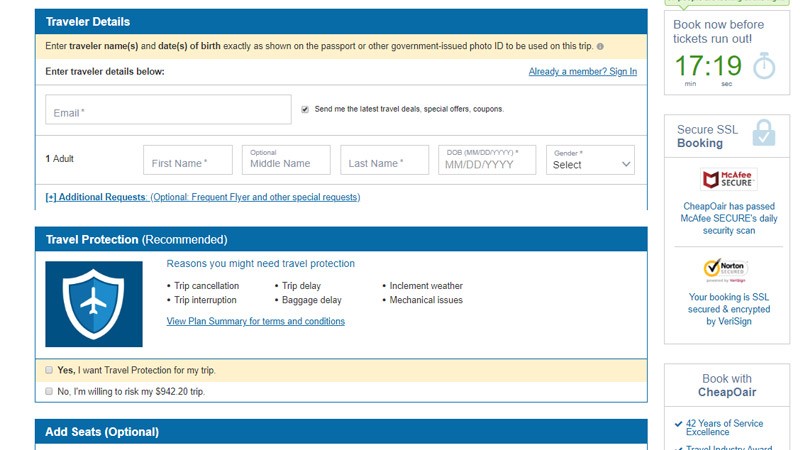Uncheck the travel deals email checkbox

click(x=305, y=109)
